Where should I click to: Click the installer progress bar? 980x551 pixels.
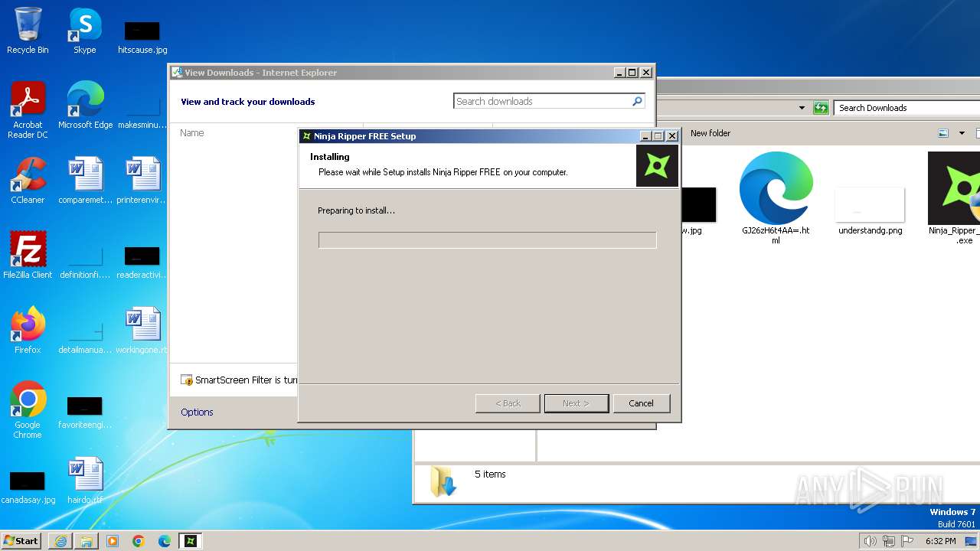pyautogui.click(x=488, y=240)
